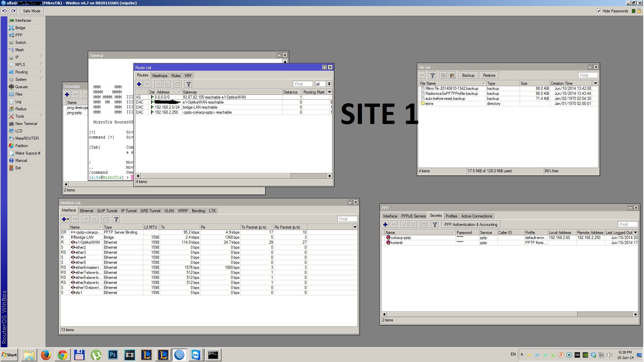The height and width of the screenshot is (362, 644).
Task: Click the redo arrow in top toolbar
Action: (x=13, y=11)
